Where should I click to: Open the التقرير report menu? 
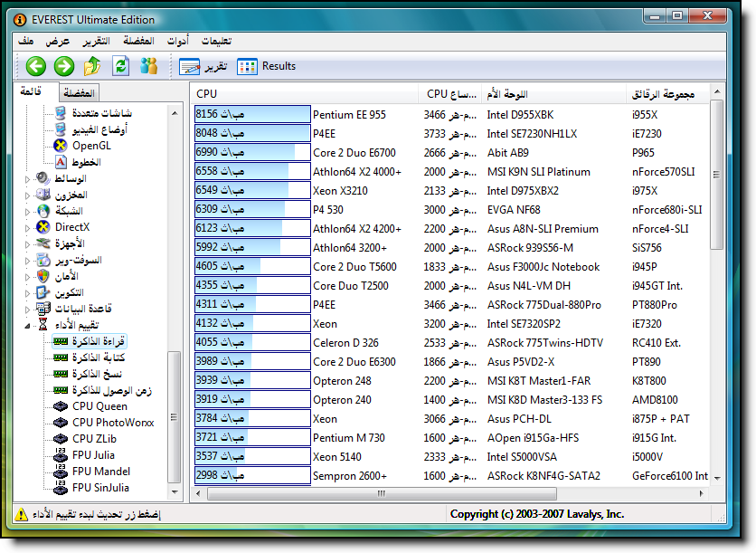[x=96, y=41]
